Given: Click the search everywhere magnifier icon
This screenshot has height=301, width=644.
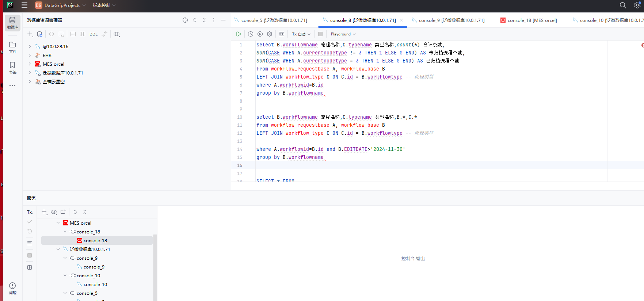Looking at the screenshot, I should 623,5.
